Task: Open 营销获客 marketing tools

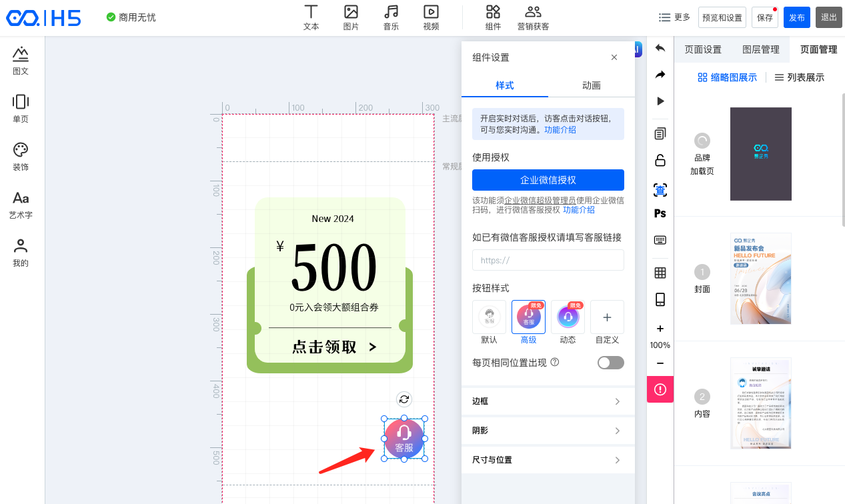Action: point(533,17)
